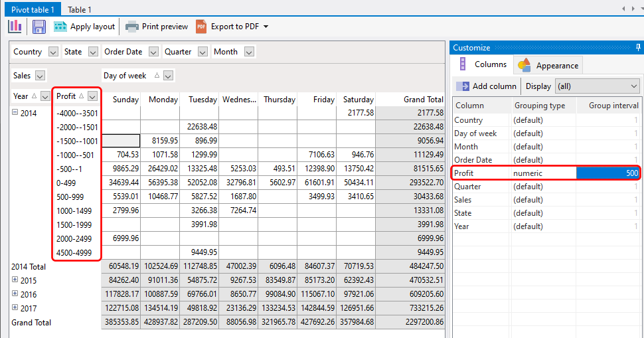
Task: Expand the 2017 year row
Action: pos(15,308)
